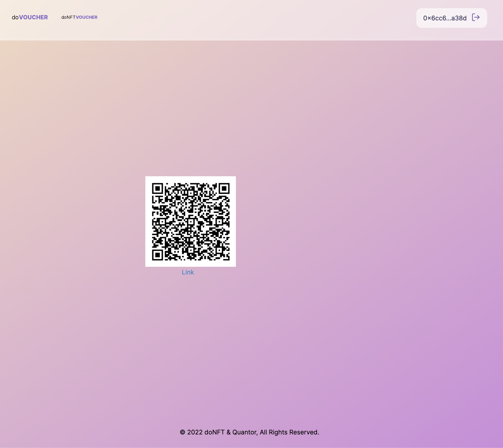Click the QR code top-right finder square
The image size is (503, 448).
coord(224,188)
